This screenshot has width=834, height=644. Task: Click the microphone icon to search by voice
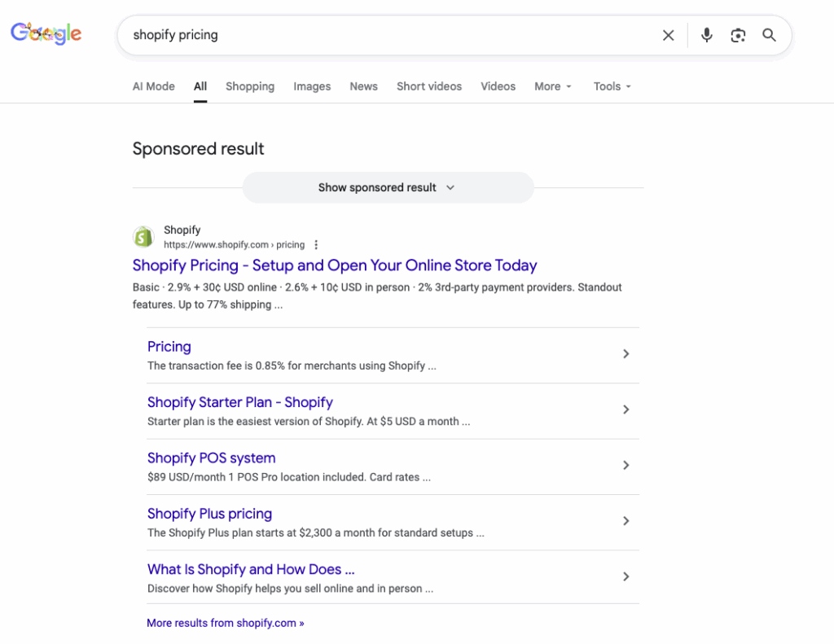(706, 35)
